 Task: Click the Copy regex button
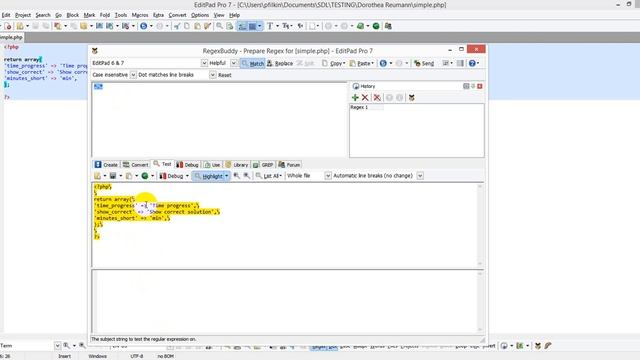coord(334,63)
